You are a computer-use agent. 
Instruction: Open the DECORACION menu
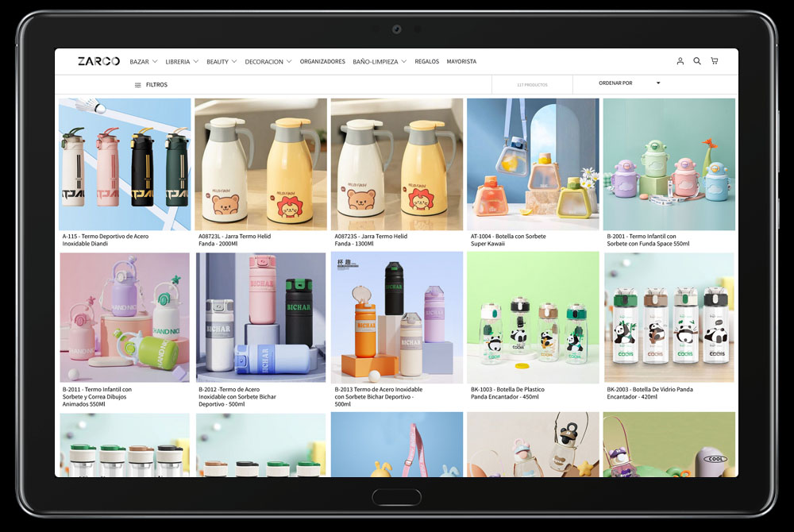(268, 61)
